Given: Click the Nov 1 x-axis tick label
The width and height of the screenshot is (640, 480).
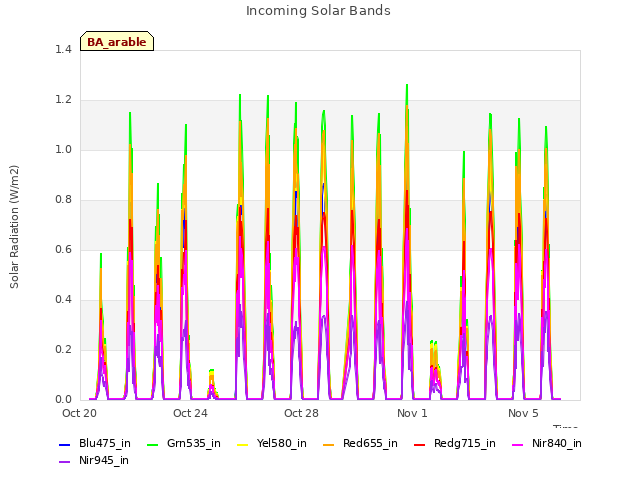Looking at the screenshot, I should (x=412, y=413).
